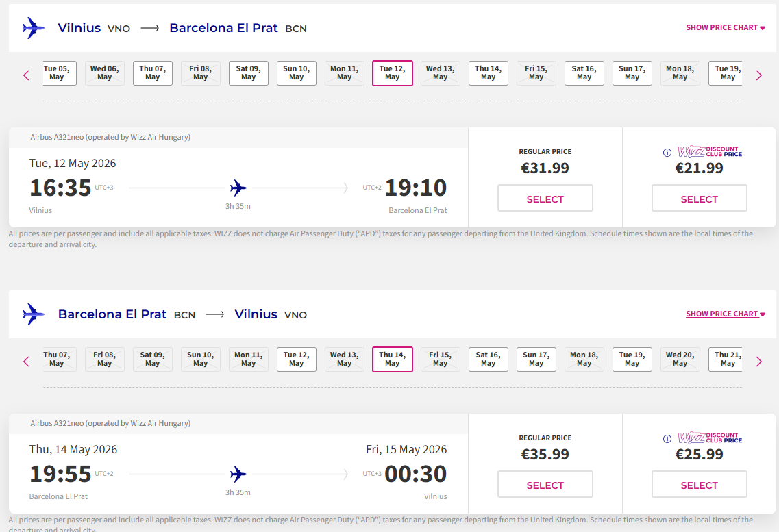Image resolution: width=779 pixels, height=532 pixels.
Task: Expand the return Show Price Chart
Action: (x=725, y=314)
